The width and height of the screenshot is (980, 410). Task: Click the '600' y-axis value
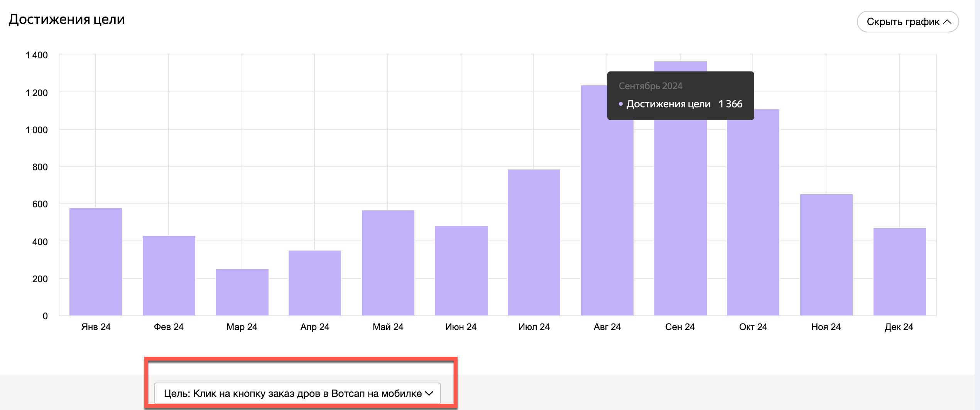coord(40,204)
